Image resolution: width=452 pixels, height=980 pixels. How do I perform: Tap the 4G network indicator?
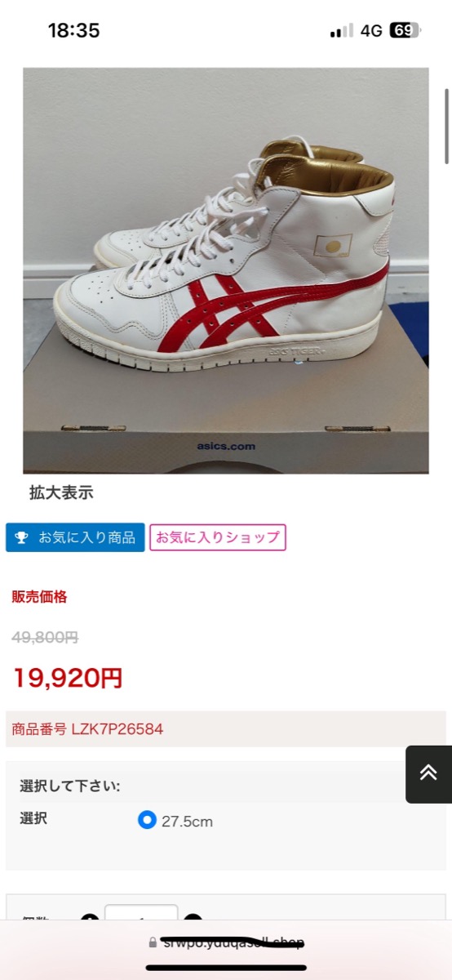371,31
